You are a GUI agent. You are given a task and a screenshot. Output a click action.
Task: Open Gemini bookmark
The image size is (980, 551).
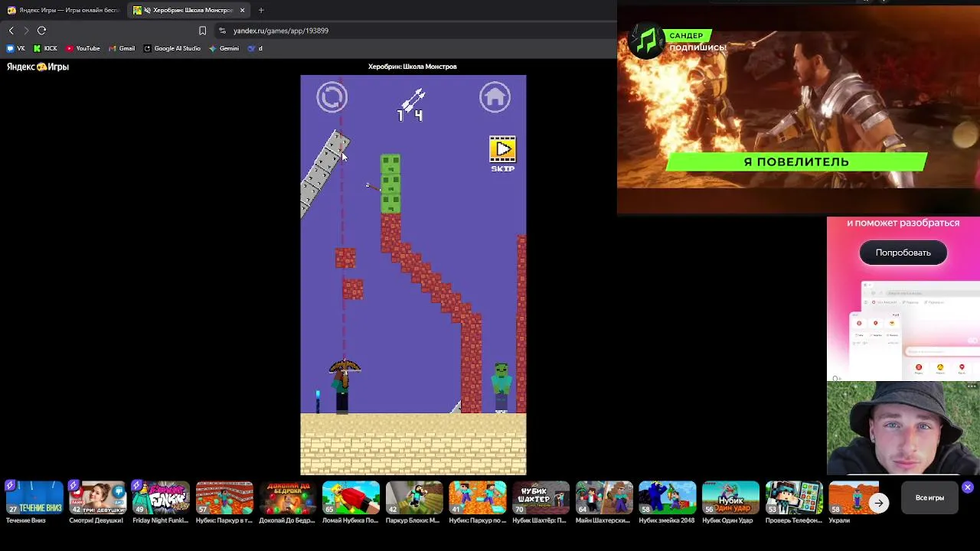click(224, 48)
